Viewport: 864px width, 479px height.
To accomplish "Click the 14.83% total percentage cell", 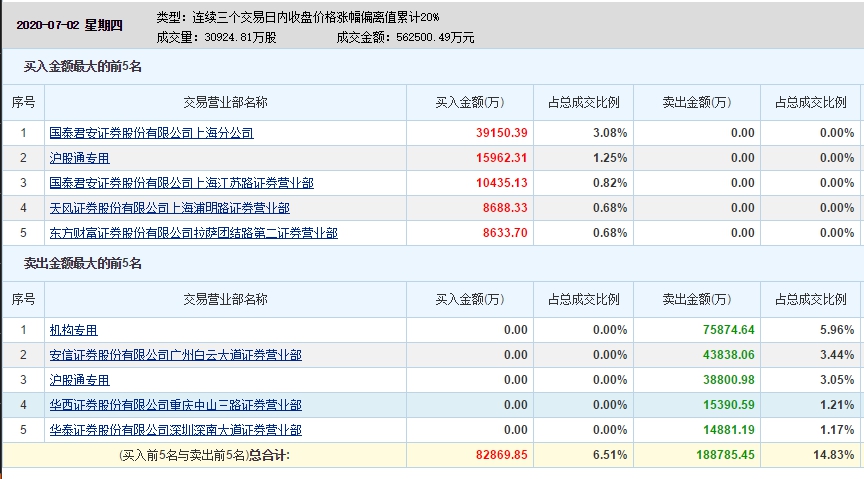I will tap(835, 455).
